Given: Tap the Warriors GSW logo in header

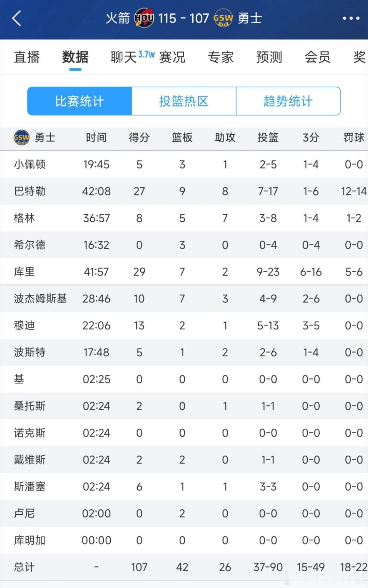Looking at the screenshot, I should click(223, 18).
